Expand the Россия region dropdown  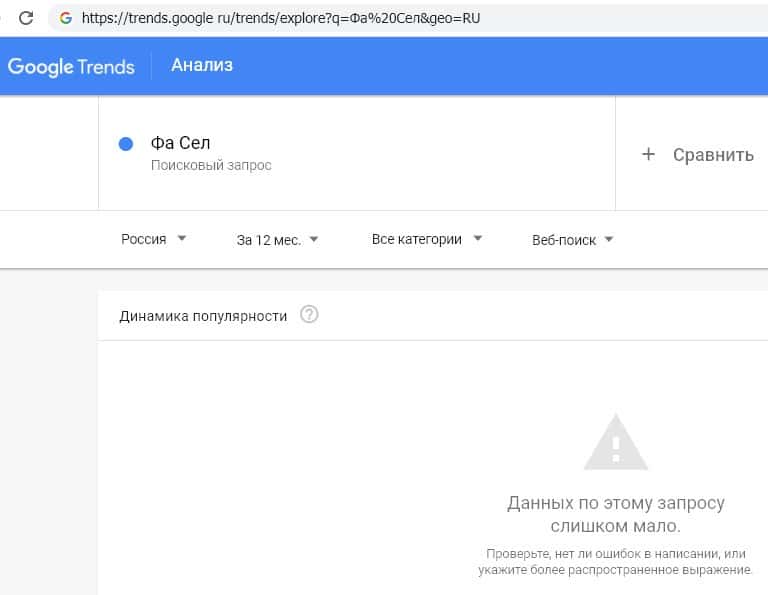click(154, 239)
